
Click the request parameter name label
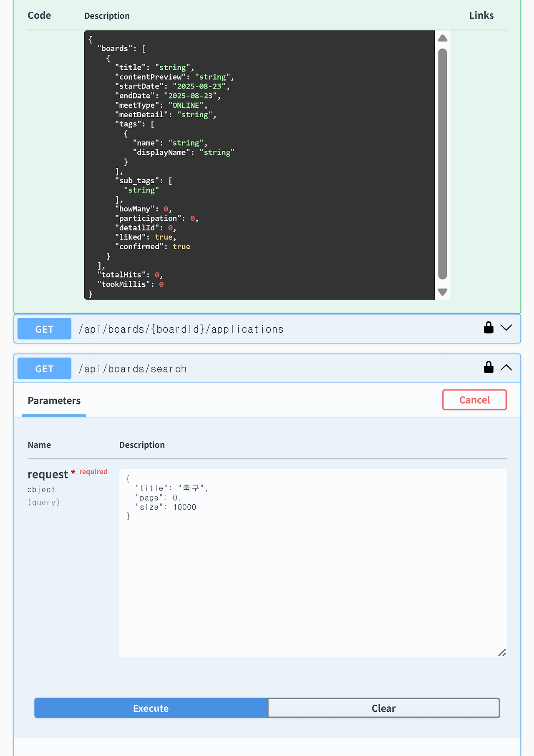coord(48,475)
